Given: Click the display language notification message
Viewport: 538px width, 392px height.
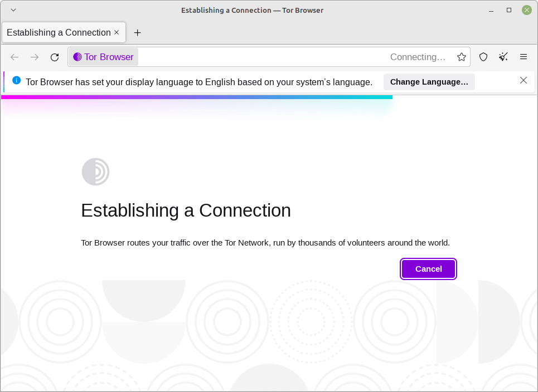Looking at the screenshot, I should coord(199,82).
